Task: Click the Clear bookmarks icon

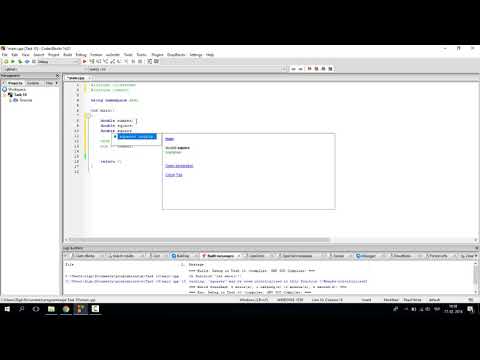Action: [x=330, y=69]
